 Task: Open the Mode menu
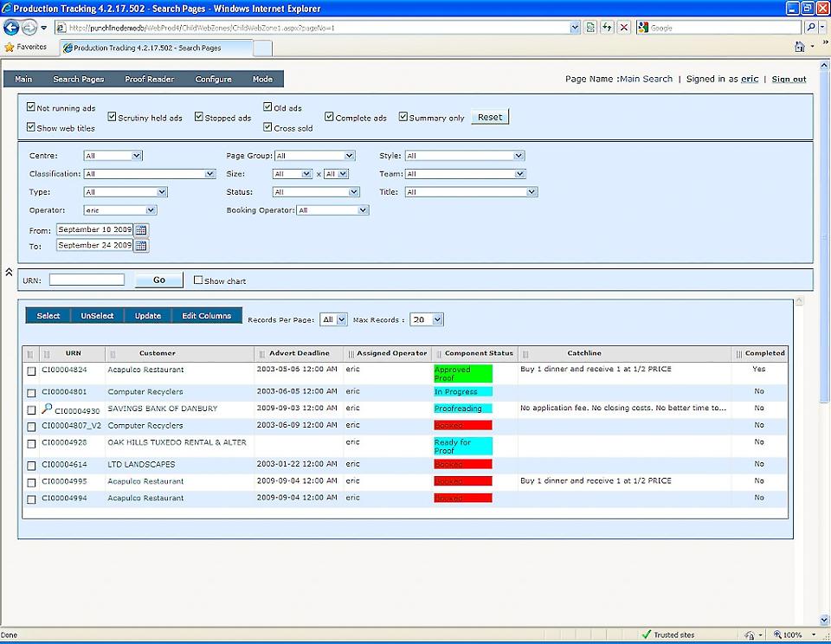coord(262,79)
